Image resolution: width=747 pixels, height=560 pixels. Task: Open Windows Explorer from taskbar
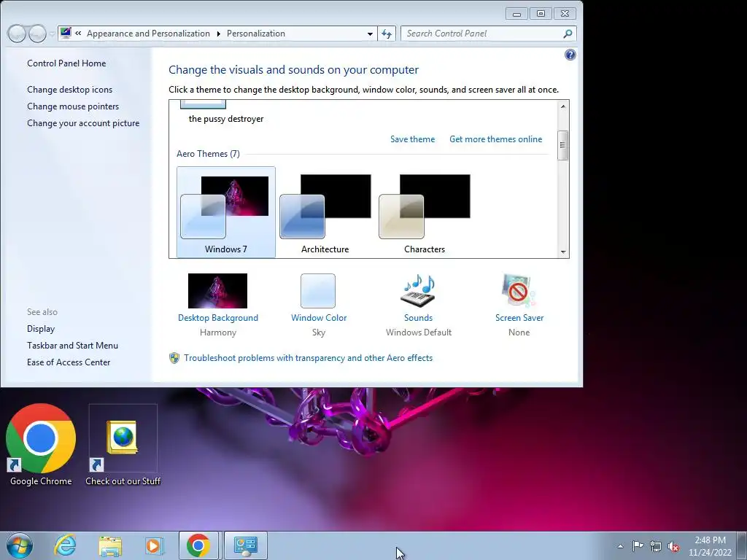point(110,545)
